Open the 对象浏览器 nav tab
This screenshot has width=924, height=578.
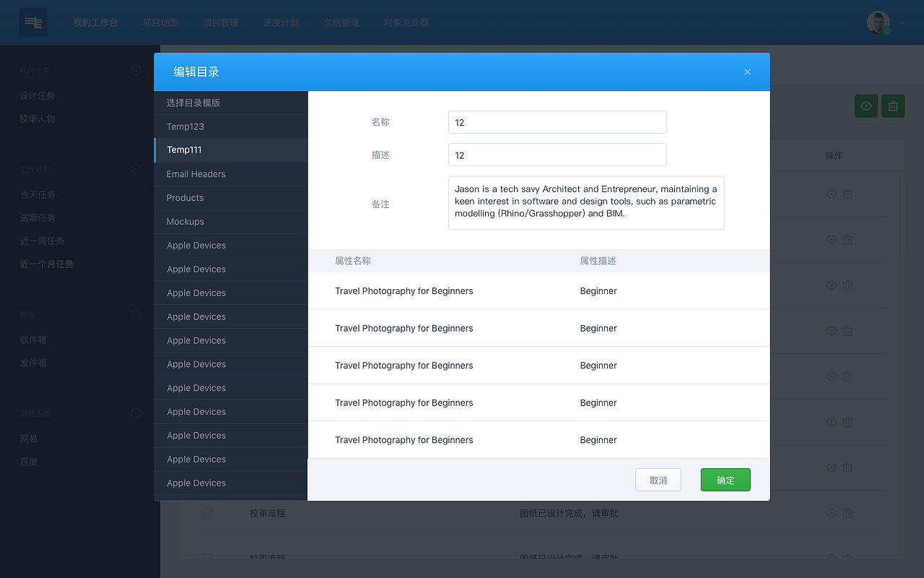(x=406, y=23)
